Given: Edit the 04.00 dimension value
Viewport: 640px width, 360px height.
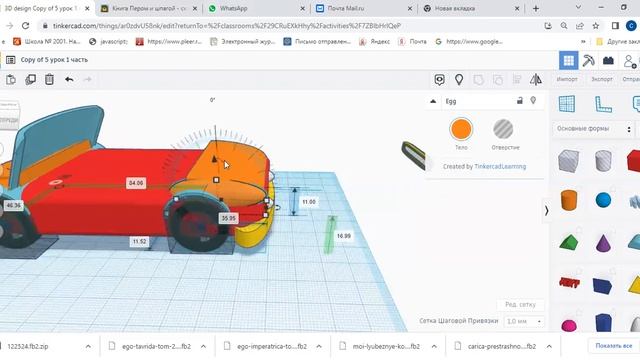Looking at the screenshot, I should (136, 183).
